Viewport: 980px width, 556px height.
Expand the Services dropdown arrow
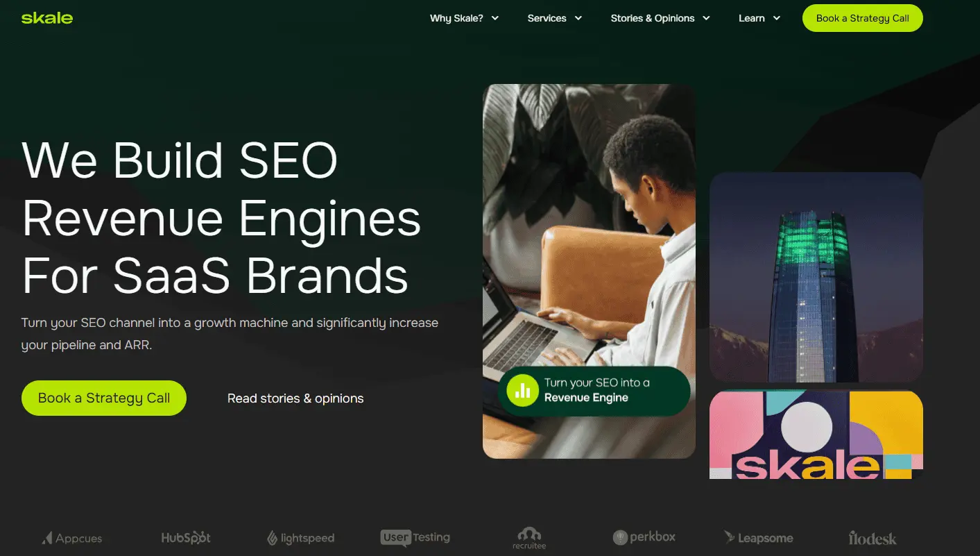tap(578, 18)
